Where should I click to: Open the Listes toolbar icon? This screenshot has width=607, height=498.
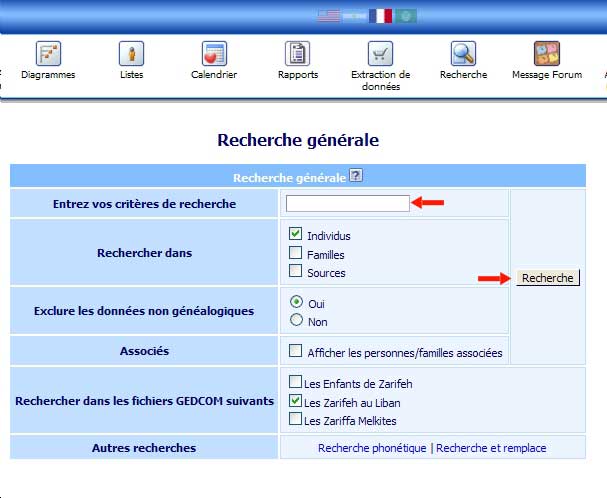click(x=131, y=54)
